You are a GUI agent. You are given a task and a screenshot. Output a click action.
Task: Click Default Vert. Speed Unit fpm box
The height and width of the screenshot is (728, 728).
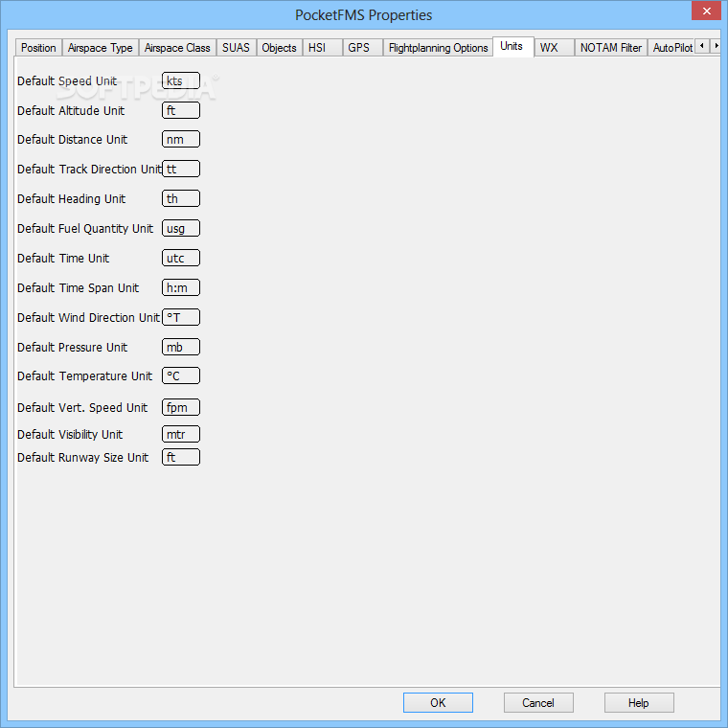(x=181, y=408)
